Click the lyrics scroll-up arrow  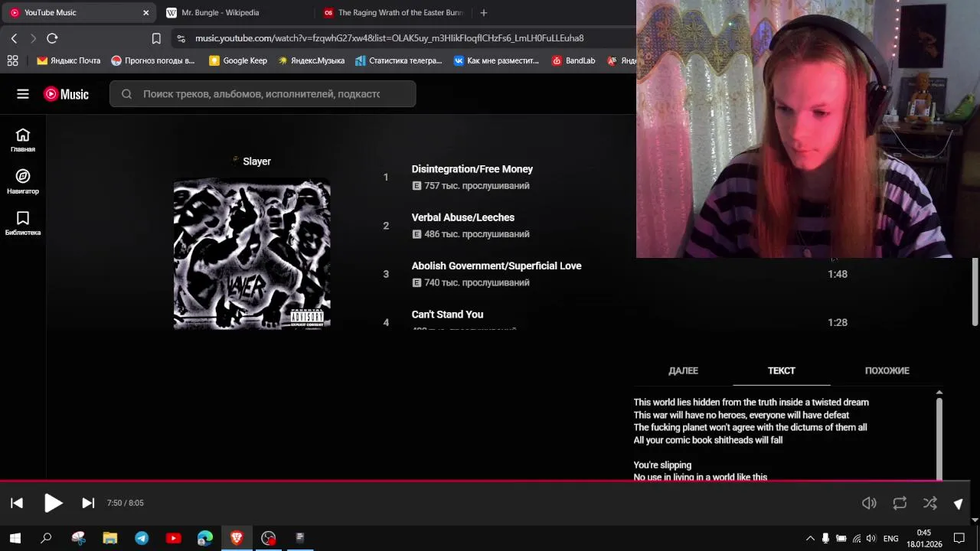(939, 393)
